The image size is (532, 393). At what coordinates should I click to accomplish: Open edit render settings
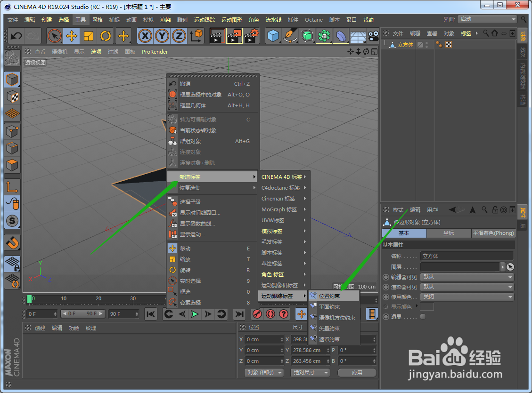tap(252, 36)
